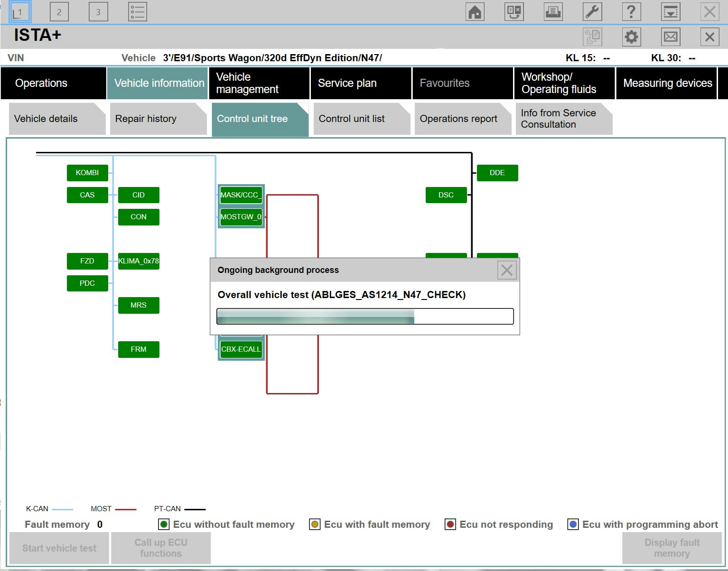Click the vehicle description 3'/E91/Sports Wagon text
The image size is (728, 571).
[x=272, y=58]
